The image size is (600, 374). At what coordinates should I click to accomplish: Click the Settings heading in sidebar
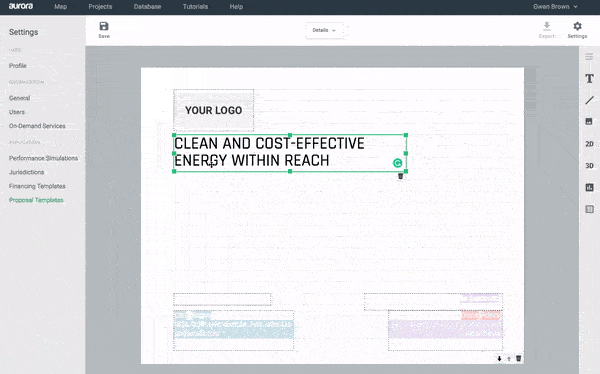coord(23,32)
